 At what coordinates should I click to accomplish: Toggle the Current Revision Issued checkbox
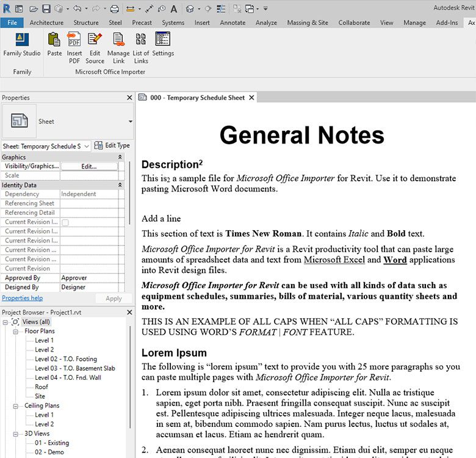coord(65,223)
